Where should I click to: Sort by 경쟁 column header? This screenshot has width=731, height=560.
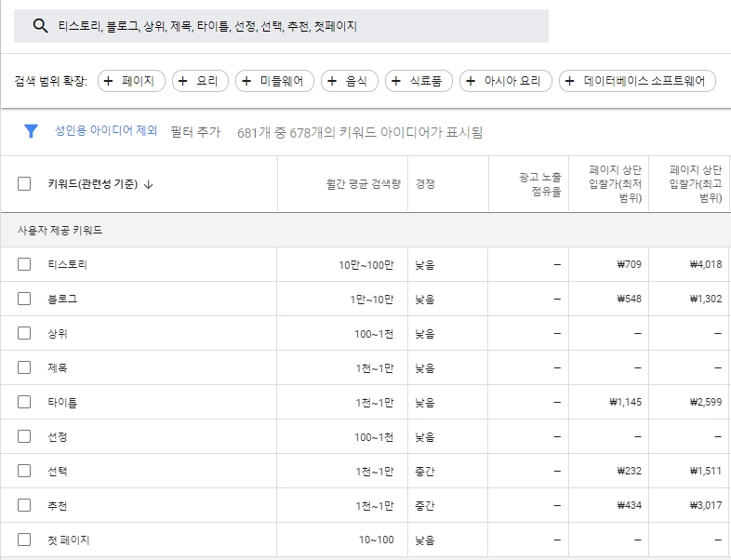point(425,184)
